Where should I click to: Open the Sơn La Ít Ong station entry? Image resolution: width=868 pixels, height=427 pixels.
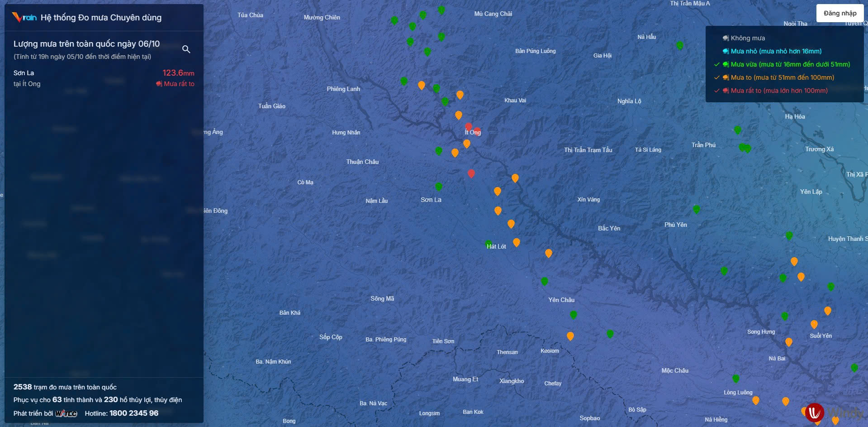point(104,78)
